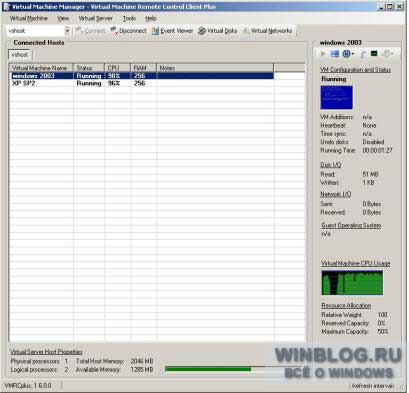The image size is (409, 393).
Task: Click the Written 1 KB value
Action: pos(368,183)
